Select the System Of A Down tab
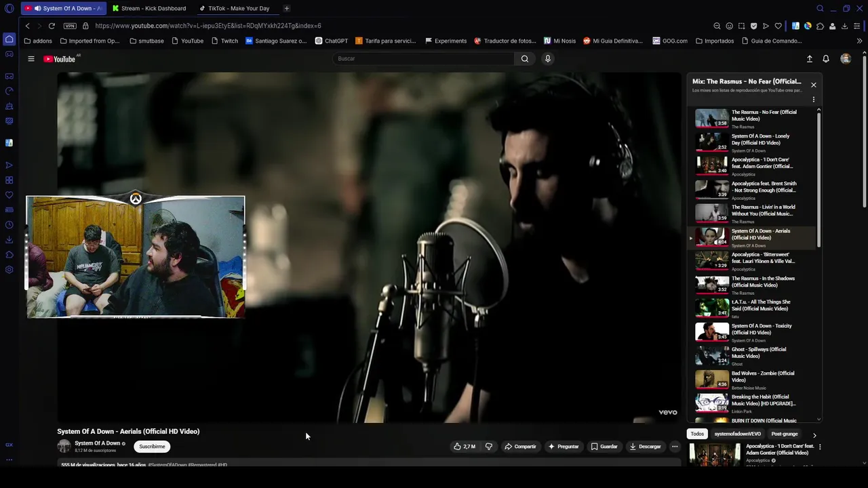Viewport: 868px width, 488px height. (64, 8)
